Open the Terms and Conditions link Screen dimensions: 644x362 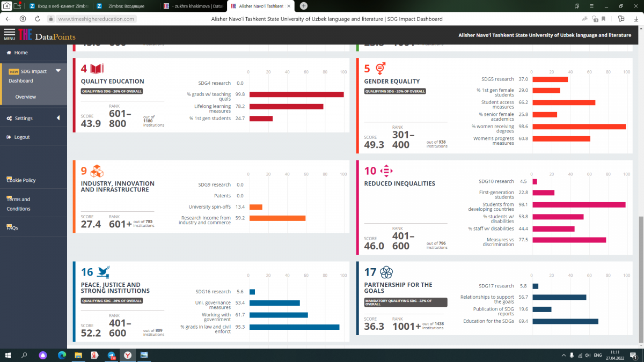coord(18,204)
